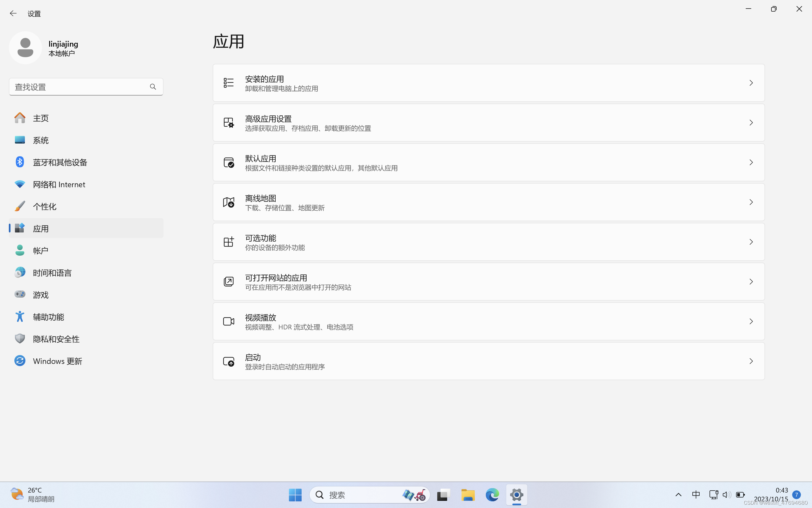Click the back arrow in Settings header
Image resolution: width=812 pixels, height=508 pixels.
[x=13, y=14]
